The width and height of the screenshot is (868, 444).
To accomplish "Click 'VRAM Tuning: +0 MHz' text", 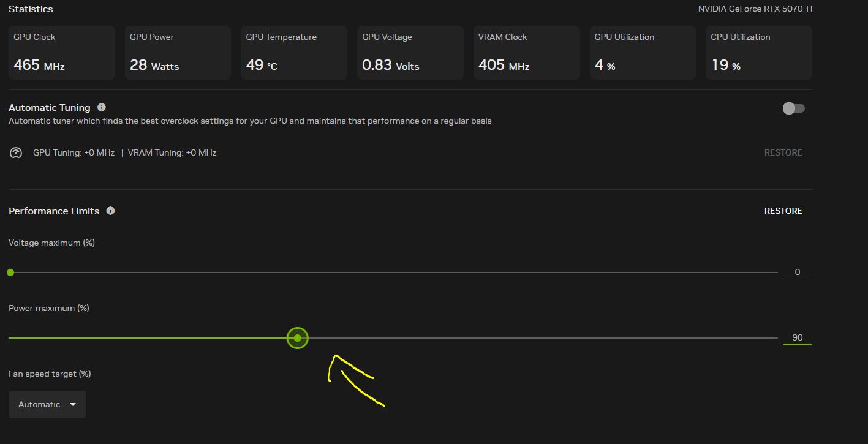I will pyautogui.click(x=172, y=152).
